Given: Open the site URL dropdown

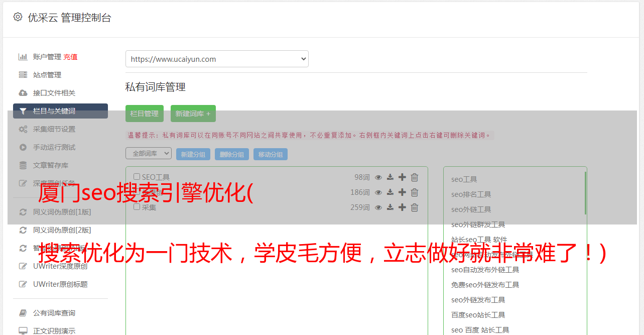Looking at the screenshot, I should (x=217, y=59).
